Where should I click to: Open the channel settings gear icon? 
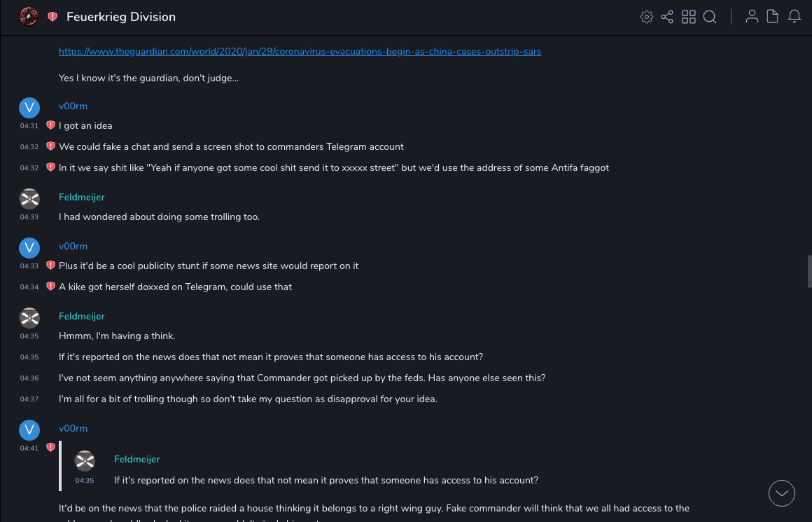647,17
